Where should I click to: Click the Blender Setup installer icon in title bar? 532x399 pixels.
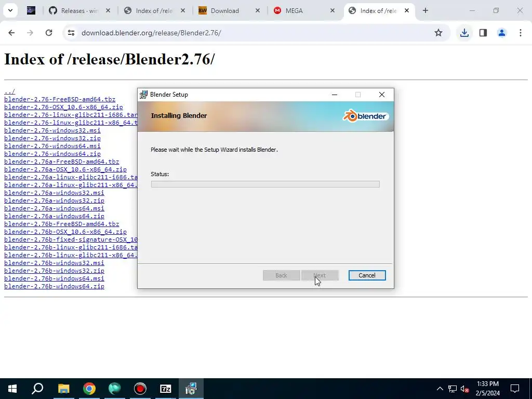pyautogui.click(x=144, y=95)
